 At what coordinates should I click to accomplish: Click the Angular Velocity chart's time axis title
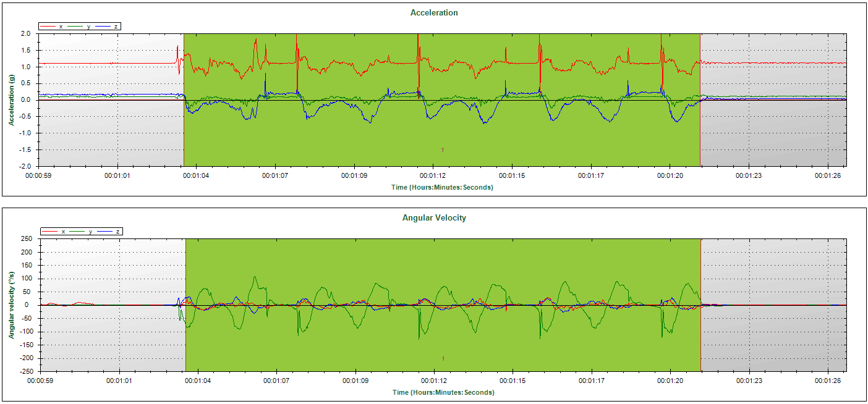click(x=443, y=392)
